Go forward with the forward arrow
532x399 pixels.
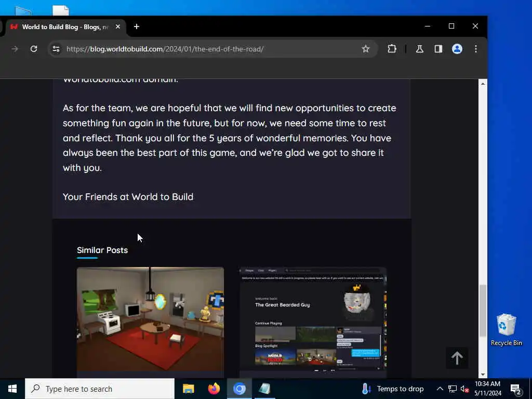(15, 49)
